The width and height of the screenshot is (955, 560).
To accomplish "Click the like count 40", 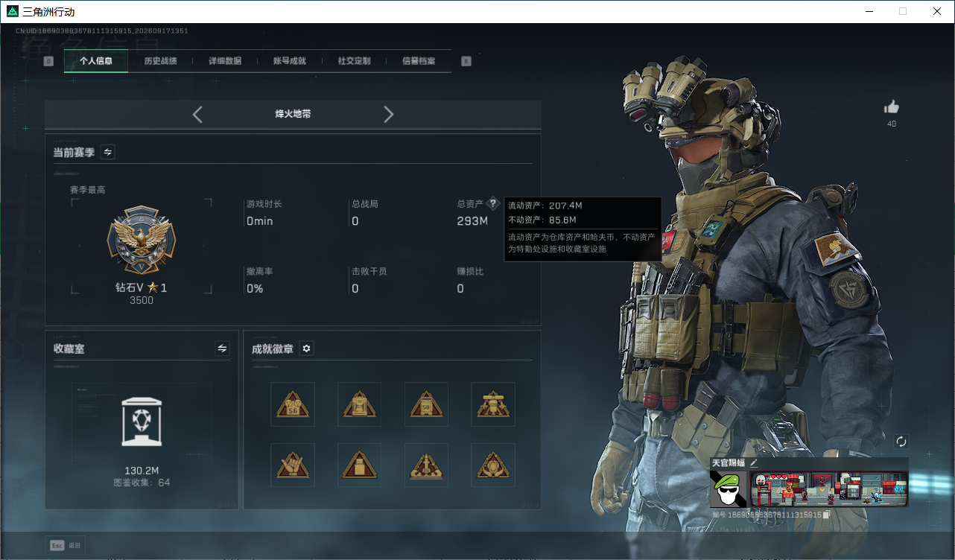I will [892, 124].
